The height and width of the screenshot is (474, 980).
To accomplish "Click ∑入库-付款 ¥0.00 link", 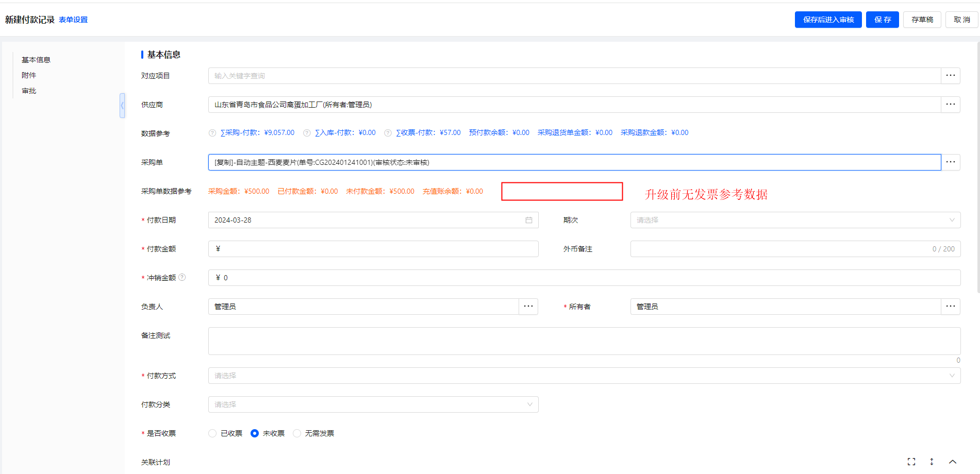I will point(345,132).
